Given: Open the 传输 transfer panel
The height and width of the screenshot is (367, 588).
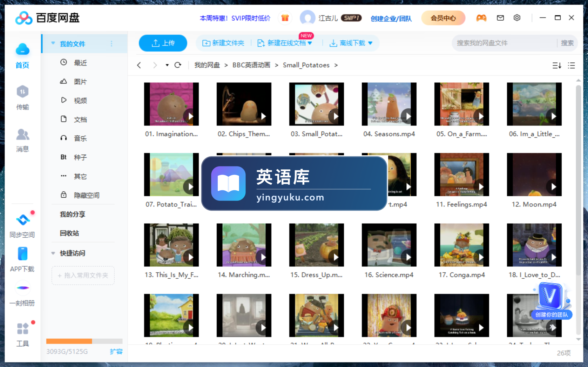Looking at the screenshot, I should 22,92.
